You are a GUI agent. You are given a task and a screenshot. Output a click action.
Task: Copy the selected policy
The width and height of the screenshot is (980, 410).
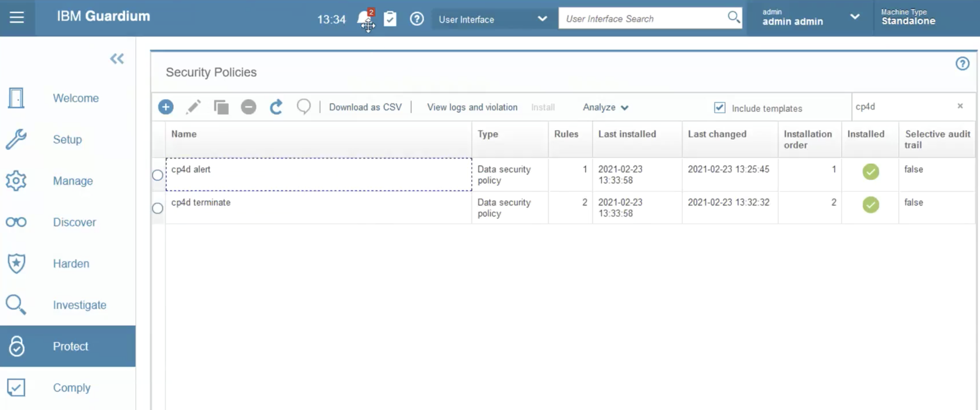coord(221,107)
